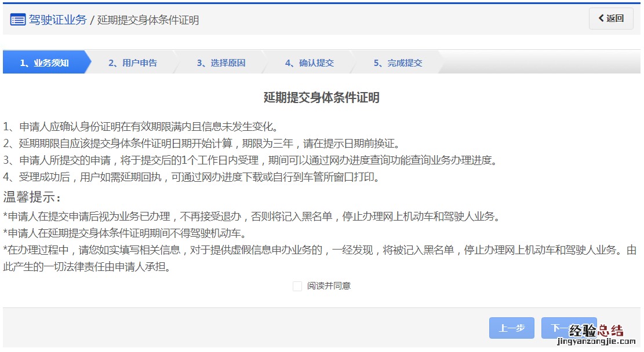Go to step 2、用户申告
Screen dimensions: 644x352
tap(132, 63)
